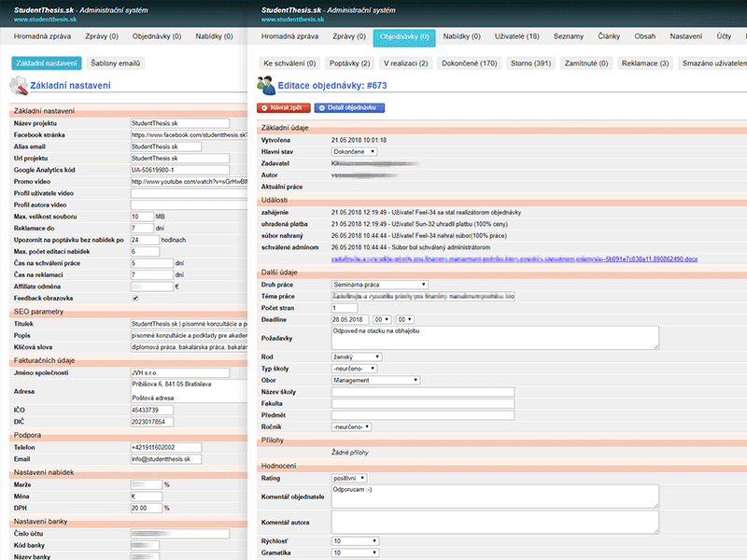The height and width of the screenshot is (560, 747).
Task: Click the Google Analytics kód field
Action: 180,170
